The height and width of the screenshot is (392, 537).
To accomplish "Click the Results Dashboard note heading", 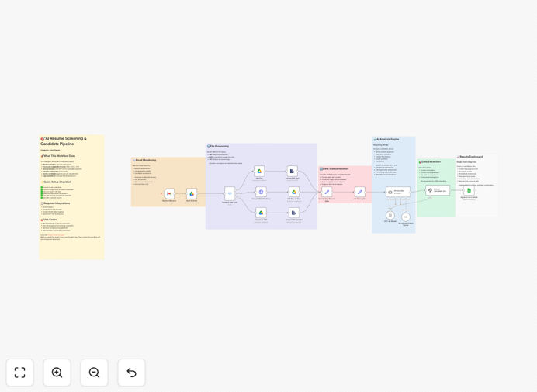I will [470, 157].
